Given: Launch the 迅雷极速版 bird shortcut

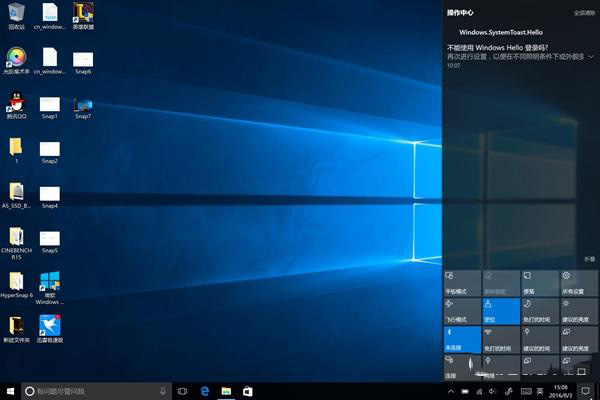Looking at the screenshot, I should click(50, 329).
